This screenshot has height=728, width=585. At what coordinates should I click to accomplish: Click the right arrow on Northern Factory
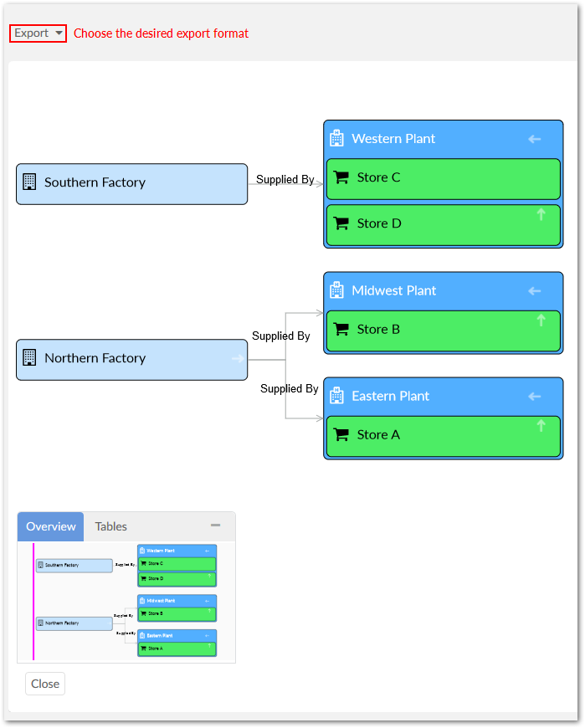(x=238, y=359)
